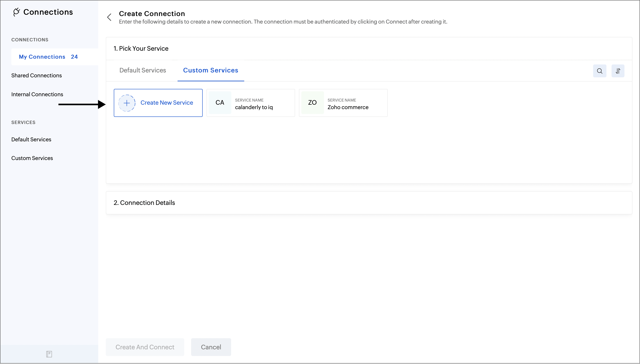640x364 pixels.
Task: Click the Connections plug logo icon
Action: click(16, 12)
